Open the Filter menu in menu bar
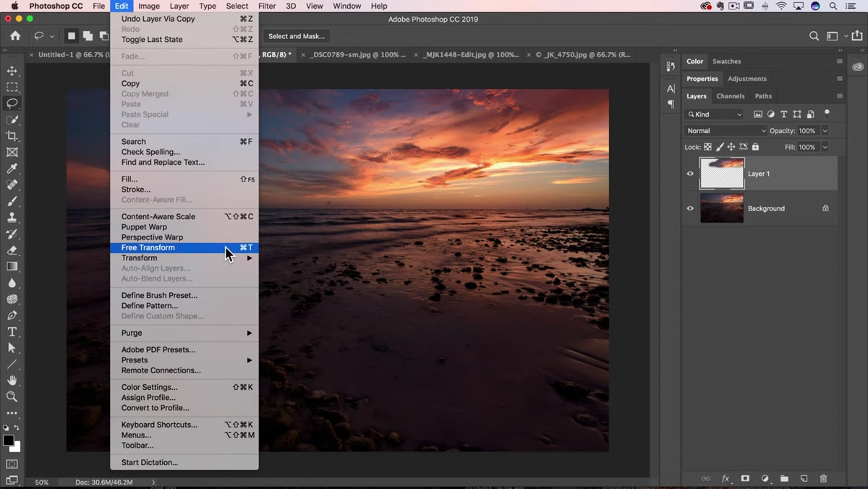Image resolution: width=868 pixels, height=489 pixels. (267, 6)
